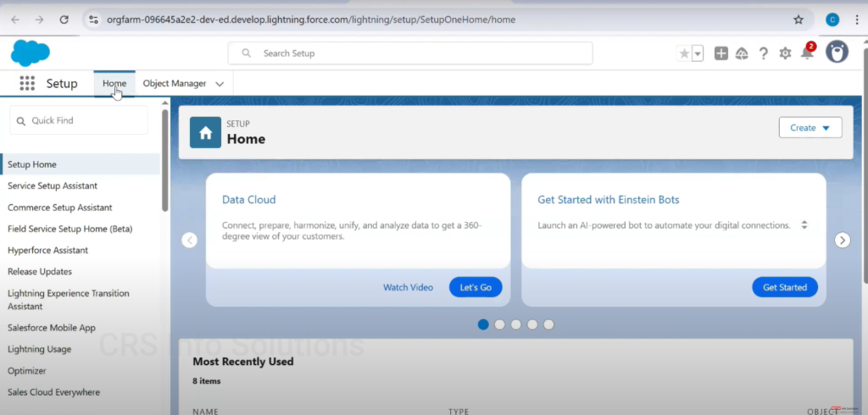The image size is (868, 415).
Task: Select the second carousel indicator dot
Action: (500, 324)
